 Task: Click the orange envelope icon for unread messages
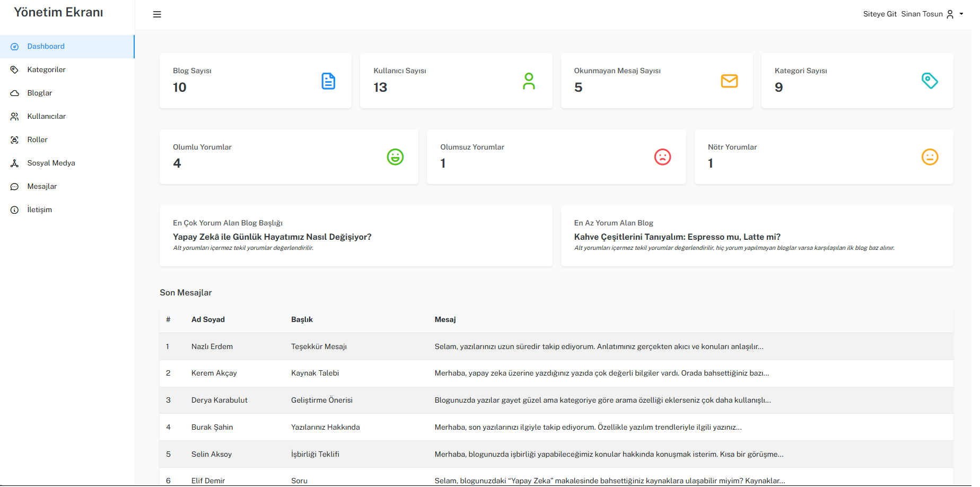729,81
